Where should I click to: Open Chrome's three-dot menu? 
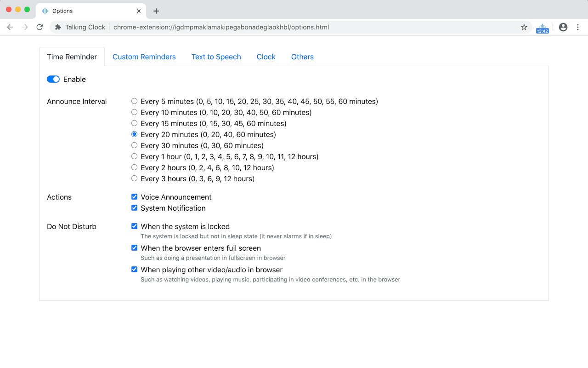578,27
